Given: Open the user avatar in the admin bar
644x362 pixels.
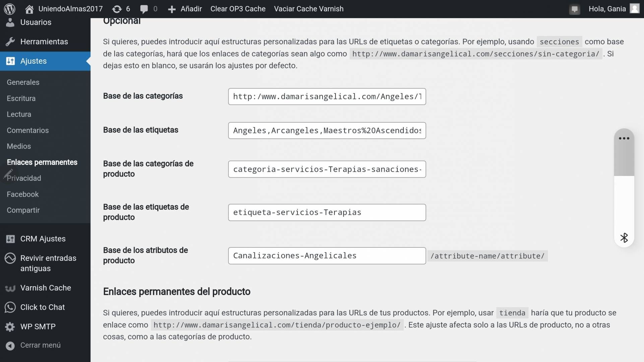Looking at the screenshot, I should click(x=635, y=8).
